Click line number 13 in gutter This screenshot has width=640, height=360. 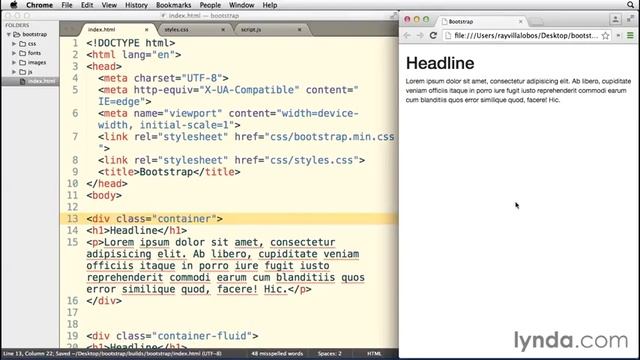[72, 219]
